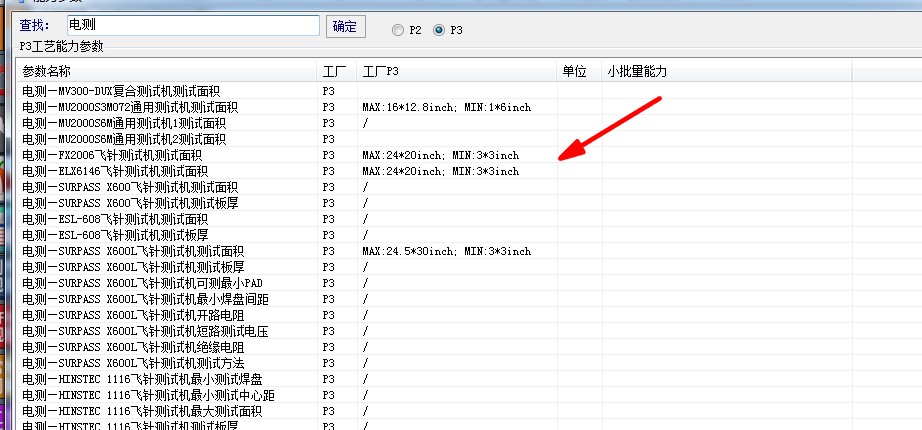Select row SURPASS X600L飞针测试机绝缘电阻
Viewport: 922px width, 430px height.
pos(434,347)
